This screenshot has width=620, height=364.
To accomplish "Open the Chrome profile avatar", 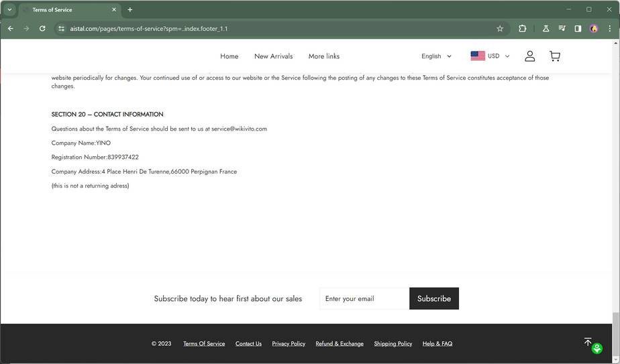I will click(594, 28).
